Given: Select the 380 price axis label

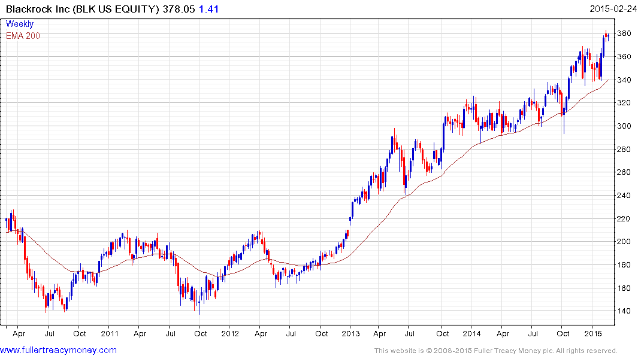Looking at the screenshot, I should pyautogui.click(x=624, y=34).
